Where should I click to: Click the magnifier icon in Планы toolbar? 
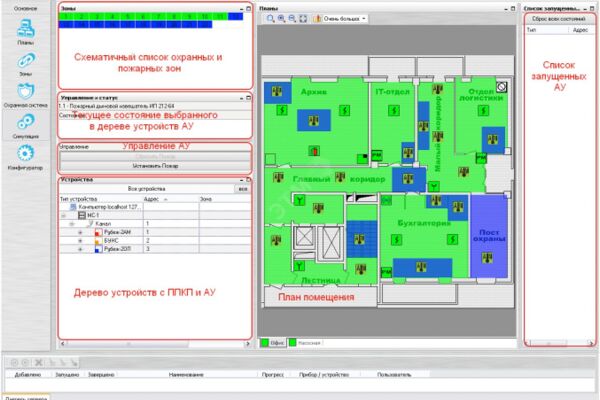[x=270, y=18]
